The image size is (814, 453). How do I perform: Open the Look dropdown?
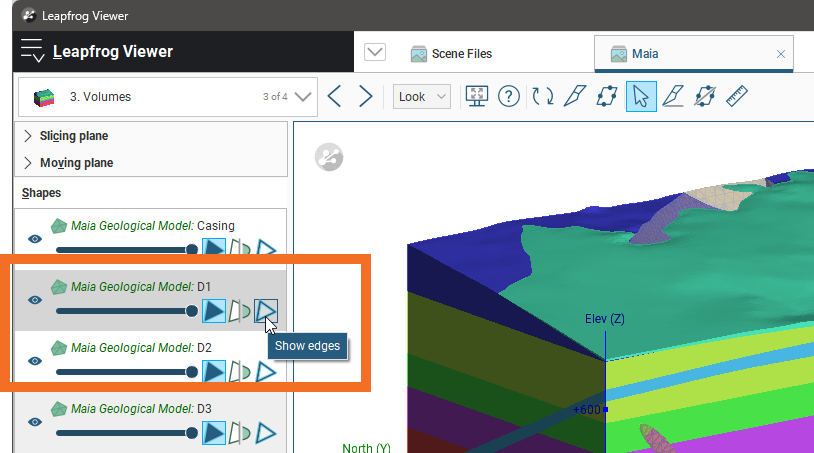tap(422, 97)
